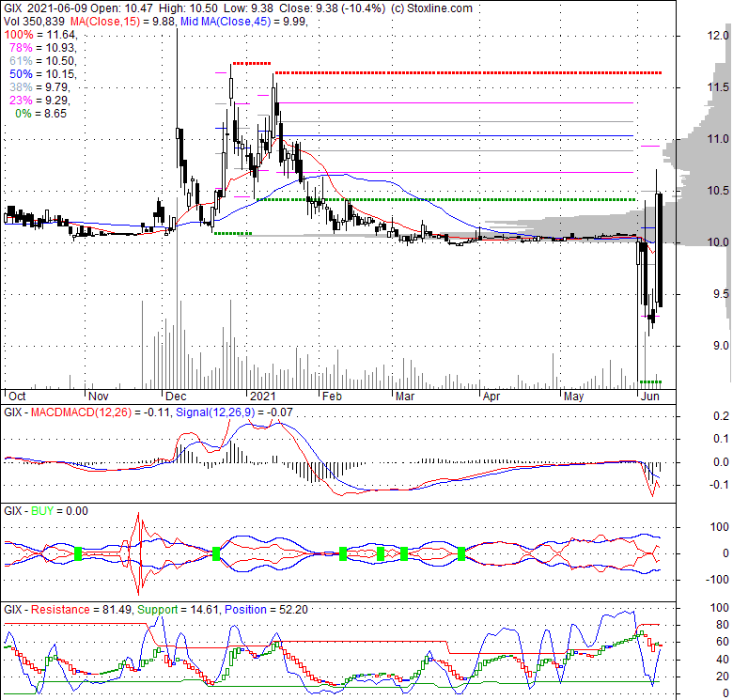Click the 11.0 price axis label

pos(718,139)
